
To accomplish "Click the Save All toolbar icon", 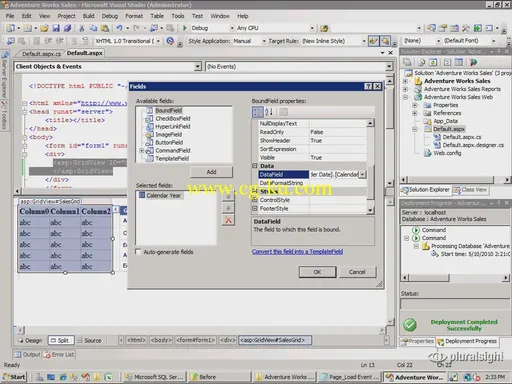I will click(x=67, y=28).
